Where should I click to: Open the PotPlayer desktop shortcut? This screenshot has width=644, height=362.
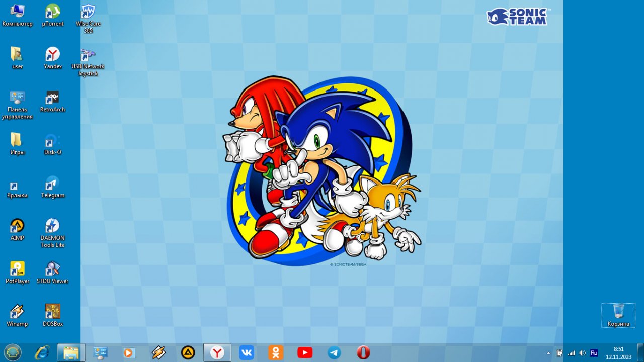coord(17,273)
